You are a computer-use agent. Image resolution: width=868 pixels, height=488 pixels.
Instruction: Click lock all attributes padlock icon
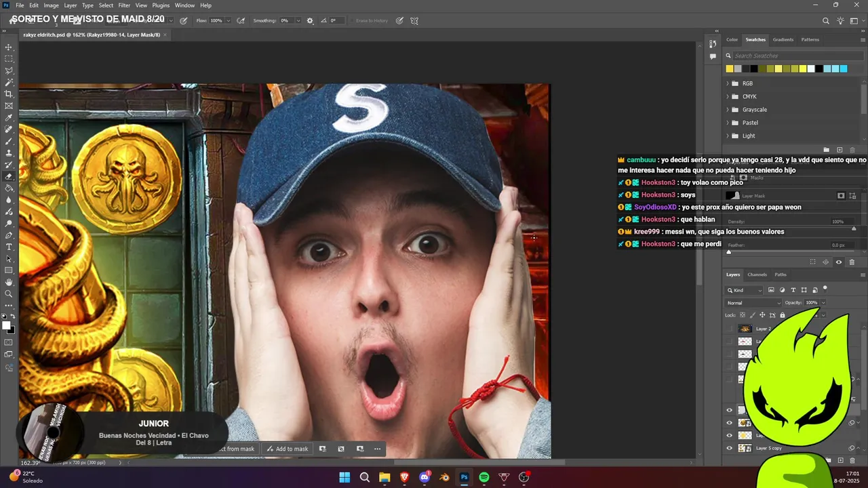(783, 315)
